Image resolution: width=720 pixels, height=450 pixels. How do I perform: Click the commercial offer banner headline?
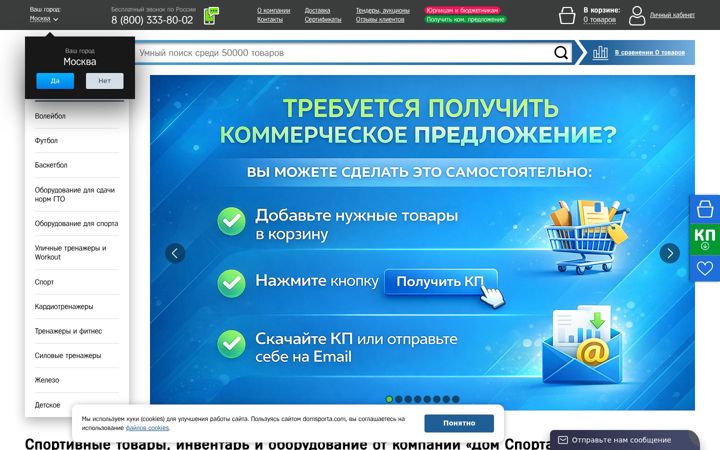[418, 121]
